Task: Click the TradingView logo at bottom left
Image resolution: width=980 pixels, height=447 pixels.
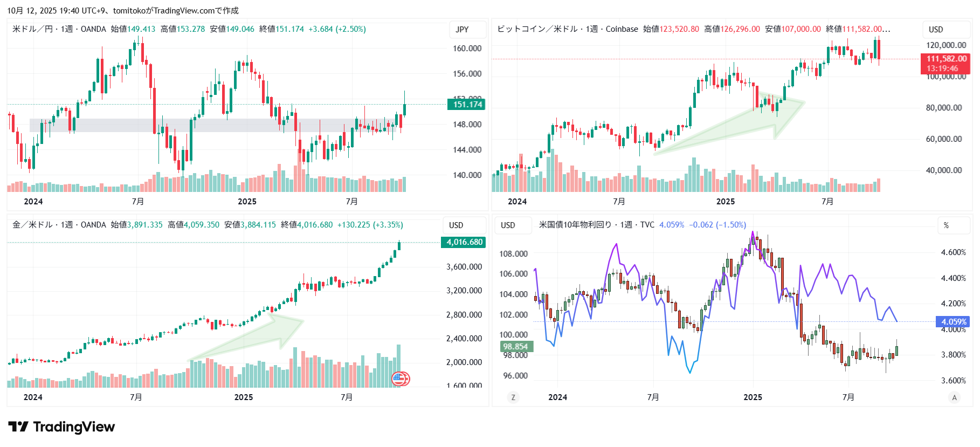Action: [x=61, y=427]
